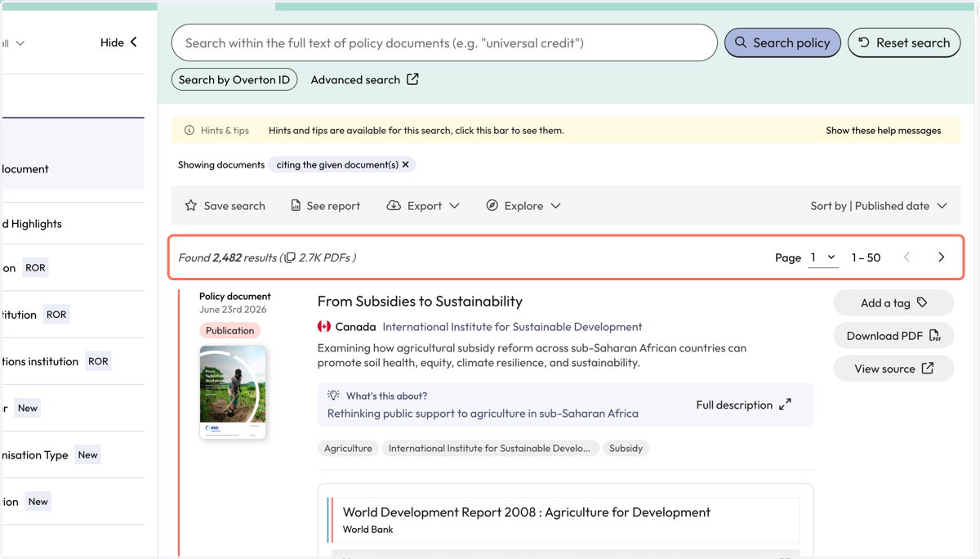View source of the document
The height and width of the screenshot is (559, 980).
pos(893,369)
